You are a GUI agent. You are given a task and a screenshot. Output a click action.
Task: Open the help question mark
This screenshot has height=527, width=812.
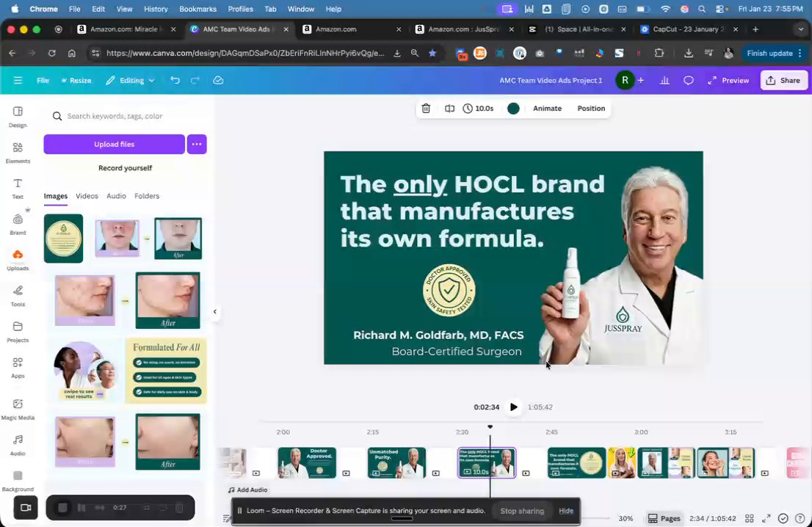point(800,518)
